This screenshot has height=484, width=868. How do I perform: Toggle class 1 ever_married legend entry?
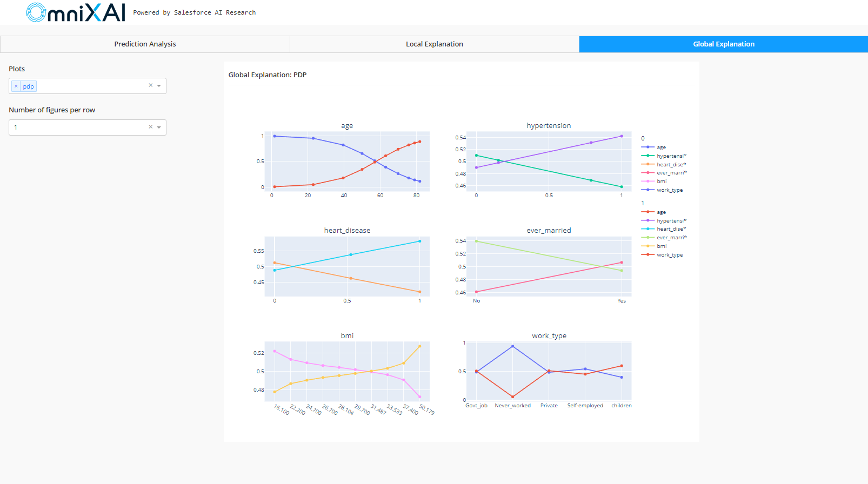click(664, 238)
